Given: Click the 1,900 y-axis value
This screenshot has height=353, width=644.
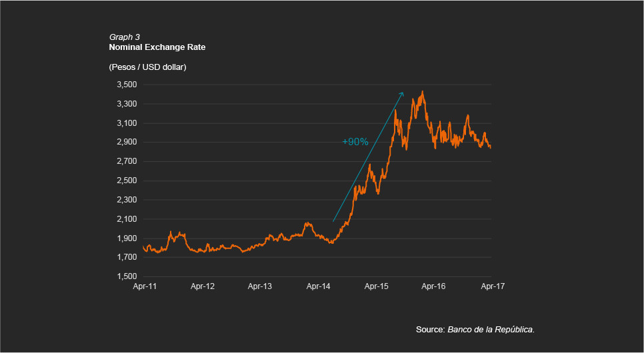Looking at the screenshot, I should tap(127, 238).
